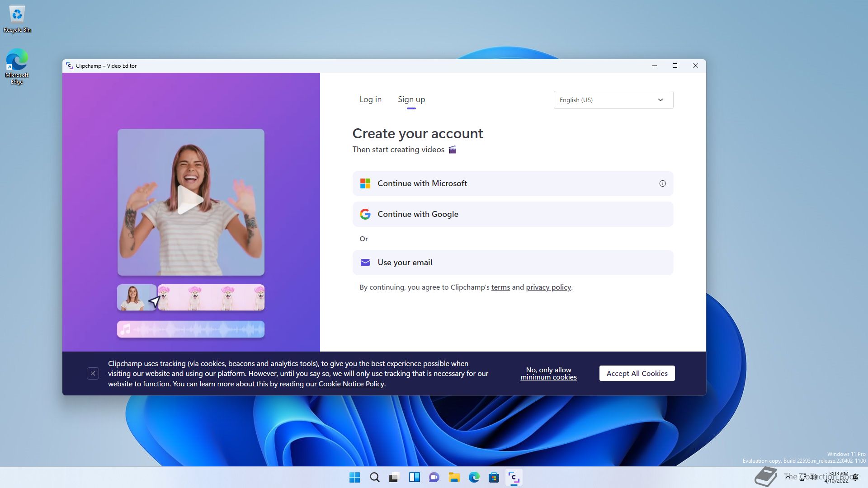Click the envelope icon on Use your email
The image size is (868, 488).
365,263
